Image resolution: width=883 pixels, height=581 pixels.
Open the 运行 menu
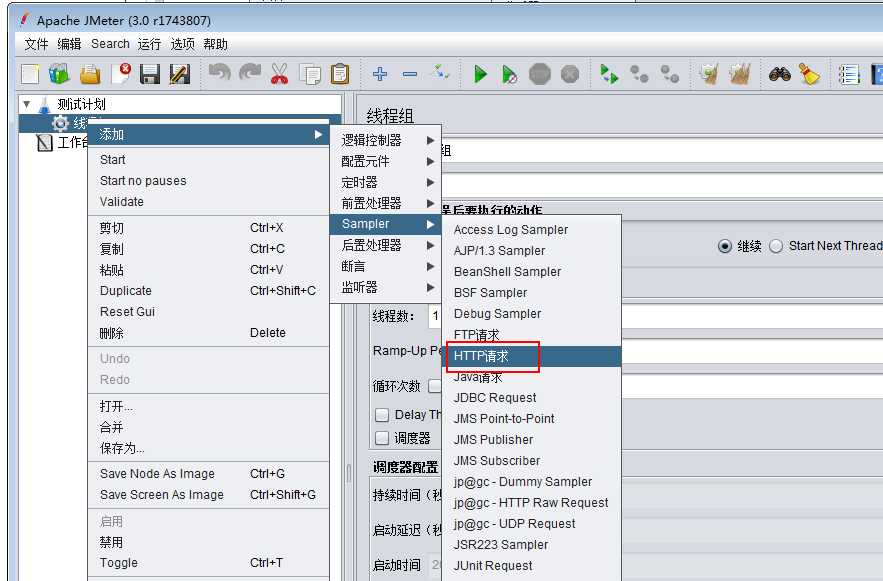[x=149, y=44]
